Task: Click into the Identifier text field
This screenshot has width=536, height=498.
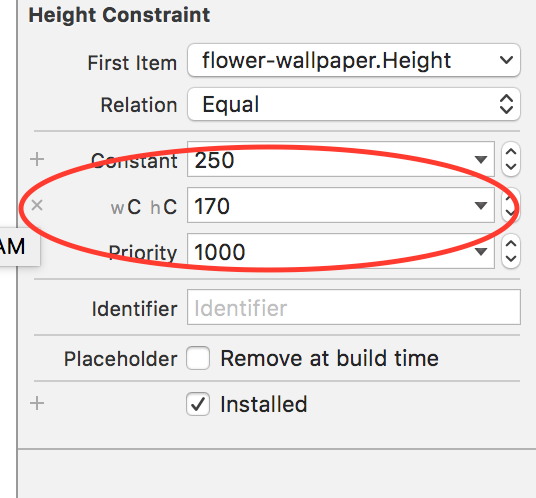Action: 354,307
